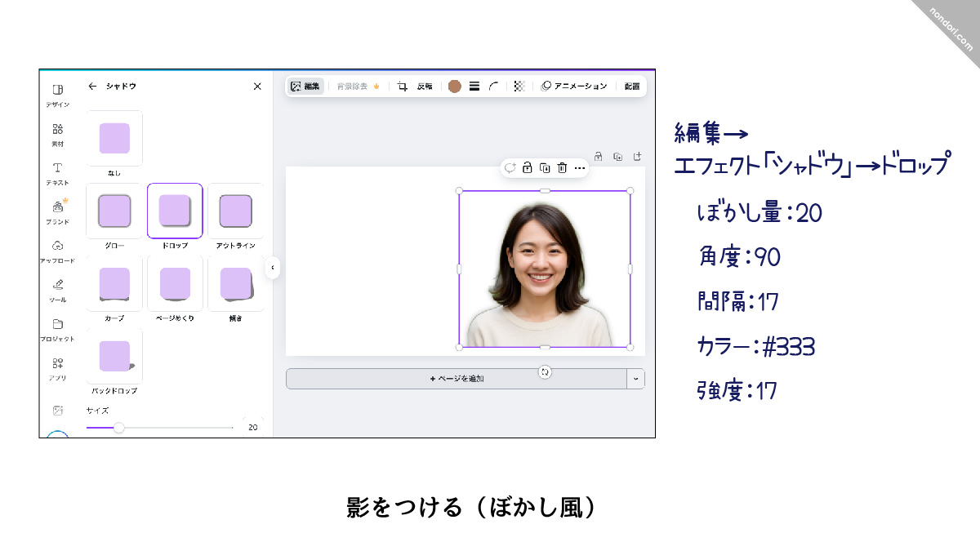The image size is (980, 551).
Task: Delete the selected image with trash icon
Action: tap(562, 168)
